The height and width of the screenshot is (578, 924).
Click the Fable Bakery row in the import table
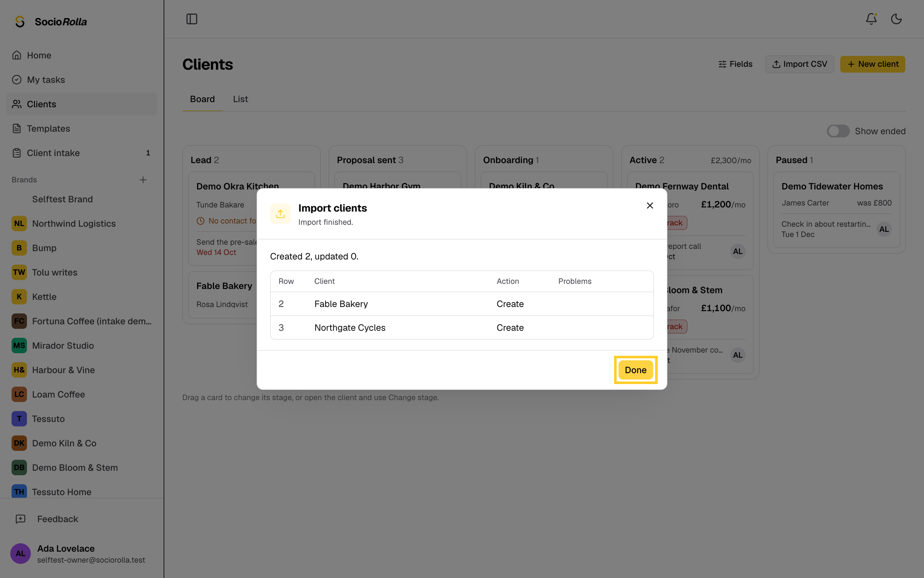coord(462,304)
